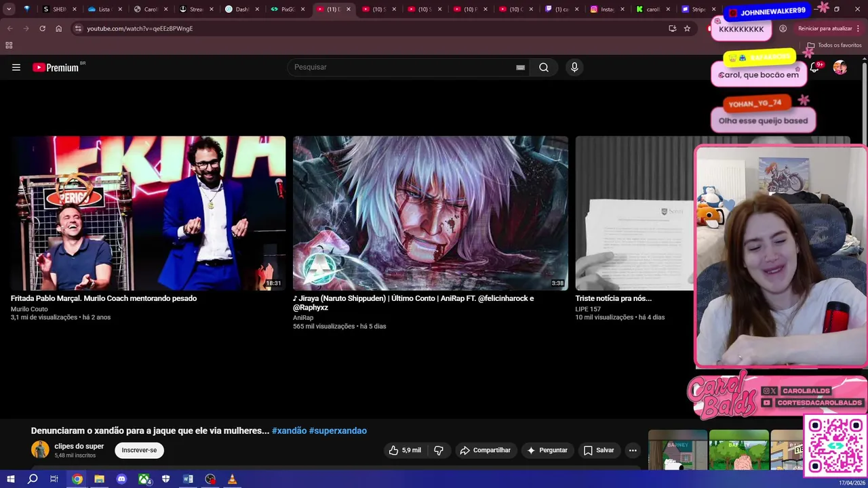Bookmark this page with star icon
The height and width of the screenshot is (488, 868).
(687, 28)
